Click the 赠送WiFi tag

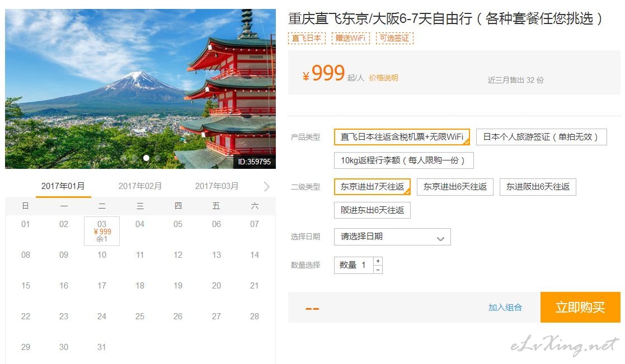tap(350, 38)
